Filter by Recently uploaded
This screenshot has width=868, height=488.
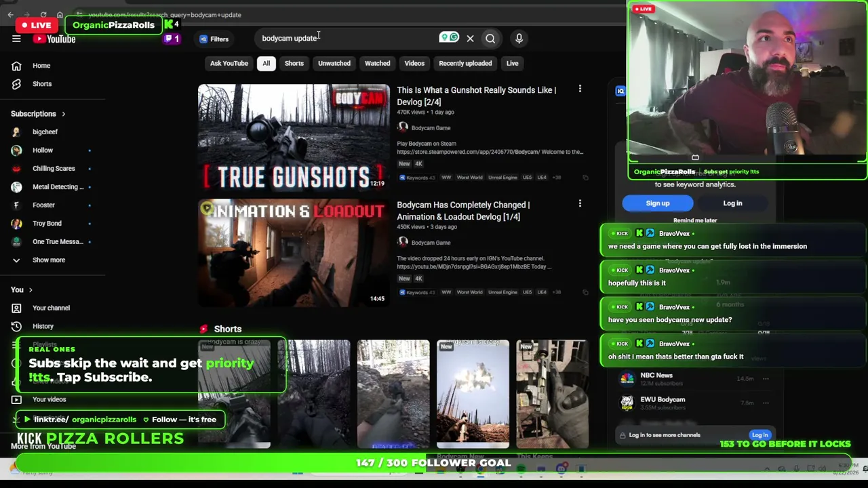[465, 64]
